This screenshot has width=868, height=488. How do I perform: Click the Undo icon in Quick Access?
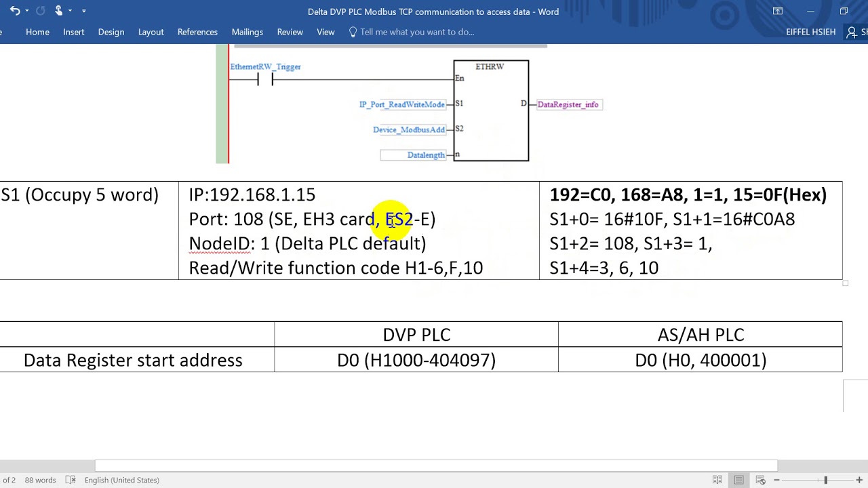(14, 11)
